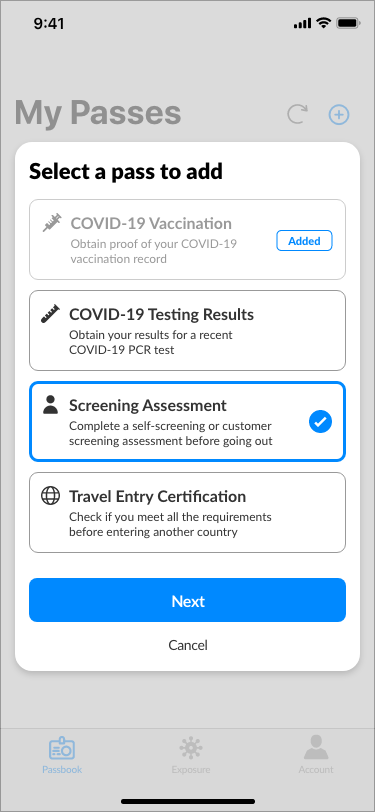Image resolution: width=375 pixels, height=812 pixels.
Task: Click the test tube icon
Action: coord(51,314)
